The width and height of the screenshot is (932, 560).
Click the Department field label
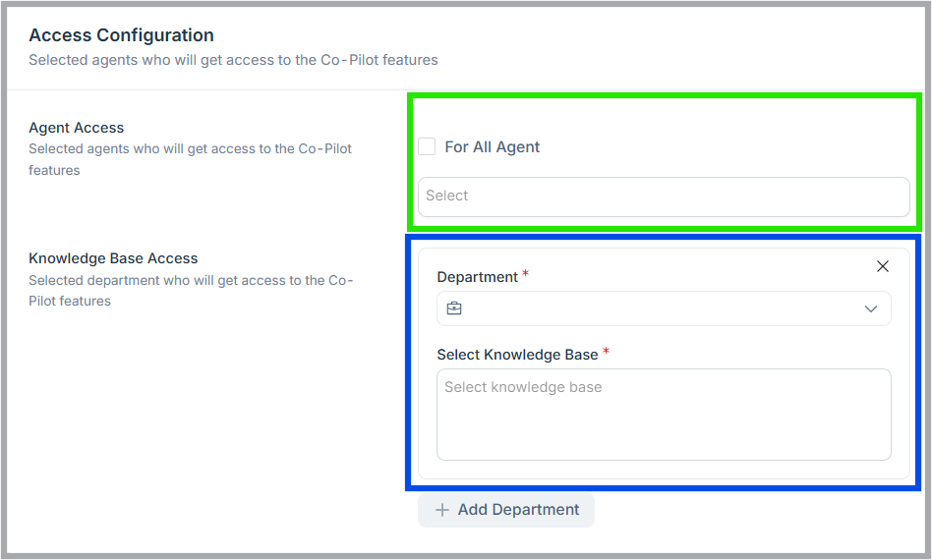[x=477, y=277]
